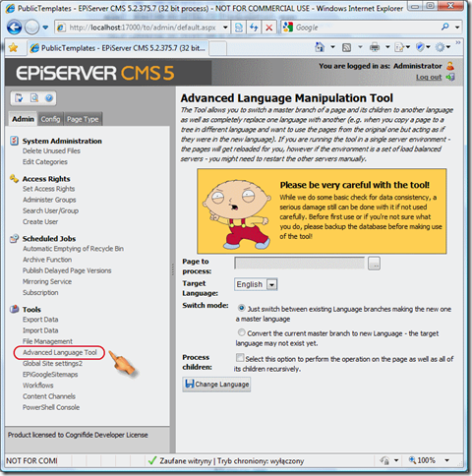
Task: Open Import Data tool link
Action: point(40,330)
